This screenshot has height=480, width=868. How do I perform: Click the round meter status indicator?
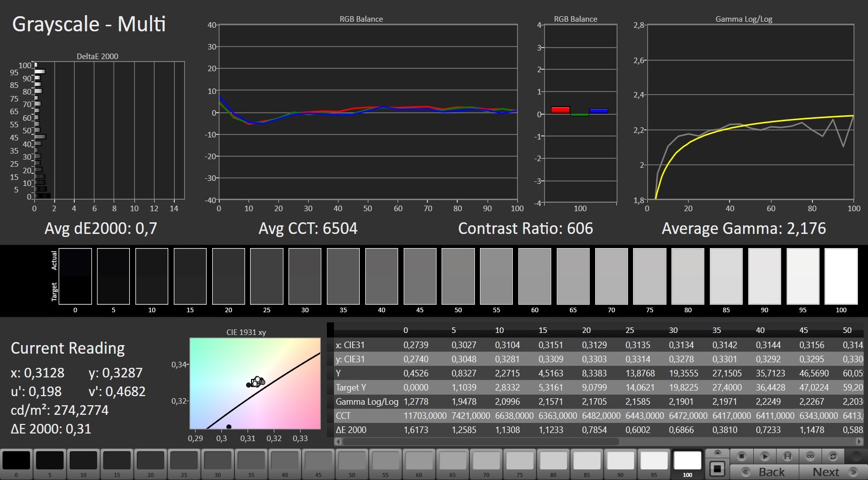point(856,456)
